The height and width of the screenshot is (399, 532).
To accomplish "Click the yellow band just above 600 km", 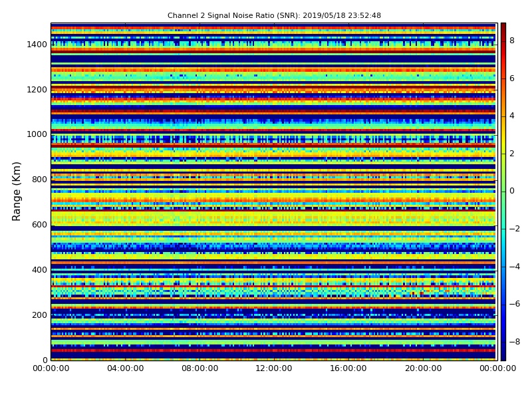I will [x=273, y=218].
